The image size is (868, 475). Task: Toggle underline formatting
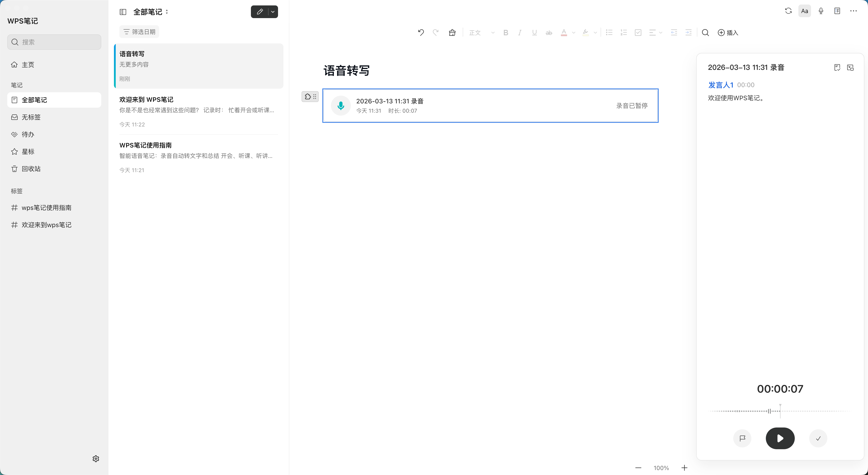tap(534, 33)
